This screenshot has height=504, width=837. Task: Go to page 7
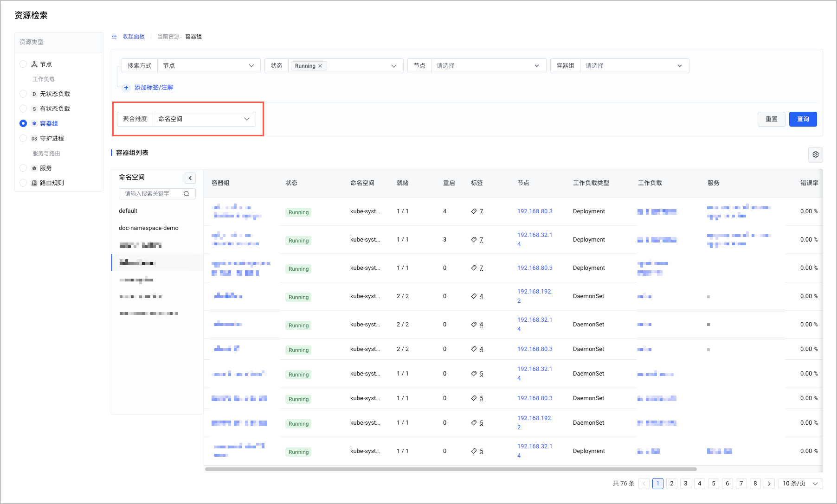pos(741,484)
